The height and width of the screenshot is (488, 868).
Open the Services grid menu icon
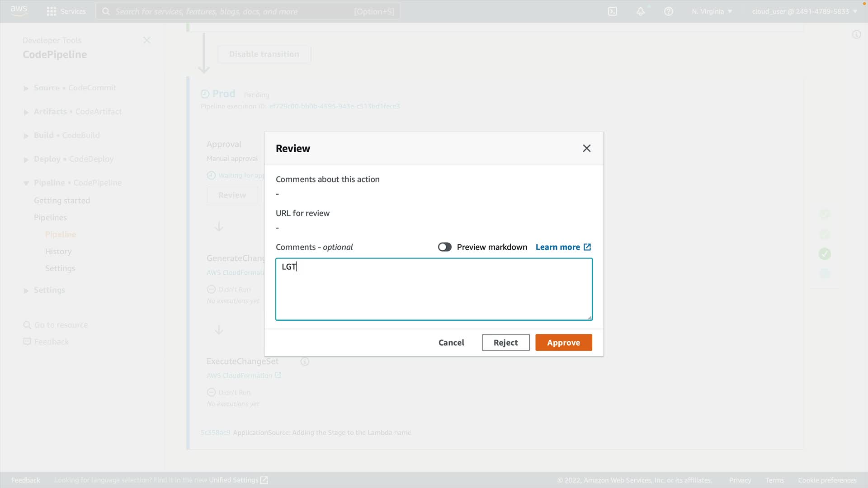[52, 11]
